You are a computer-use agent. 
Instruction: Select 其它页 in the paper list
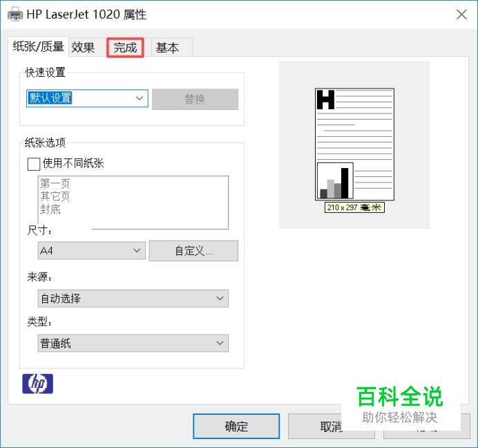coord(55,196)
